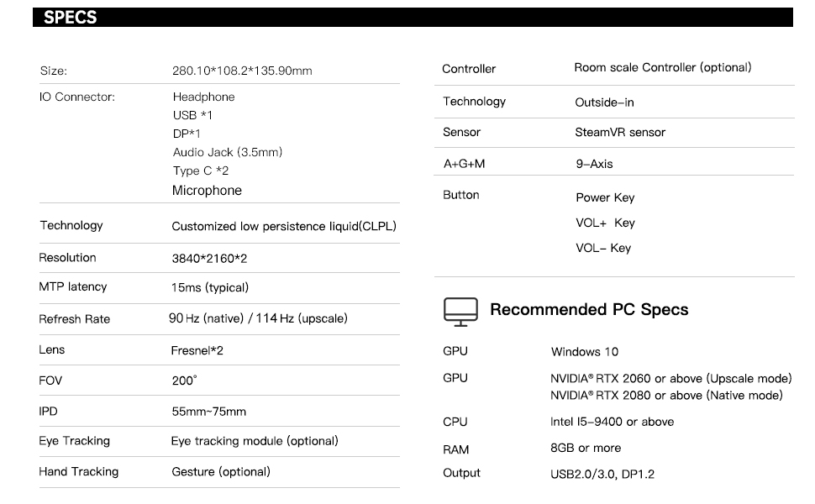Select the VOL- Key entry
The width and height of the screenshot is (815, 504).
(603, 249)
